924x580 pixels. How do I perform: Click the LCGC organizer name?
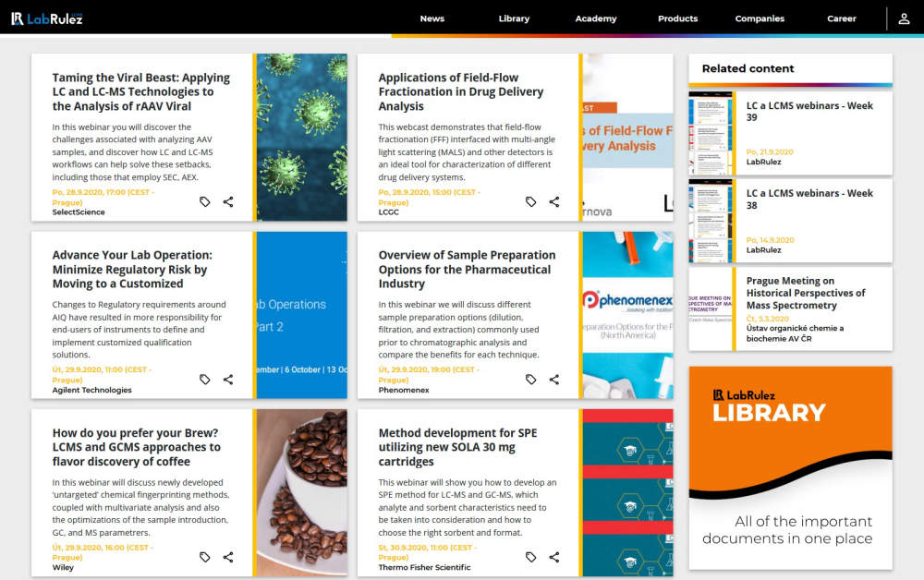(x=388, y=212)
